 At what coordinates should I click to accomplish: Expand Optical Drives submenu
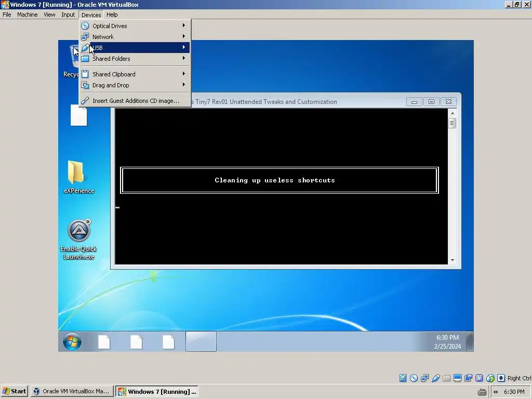[x=135, y=26]
